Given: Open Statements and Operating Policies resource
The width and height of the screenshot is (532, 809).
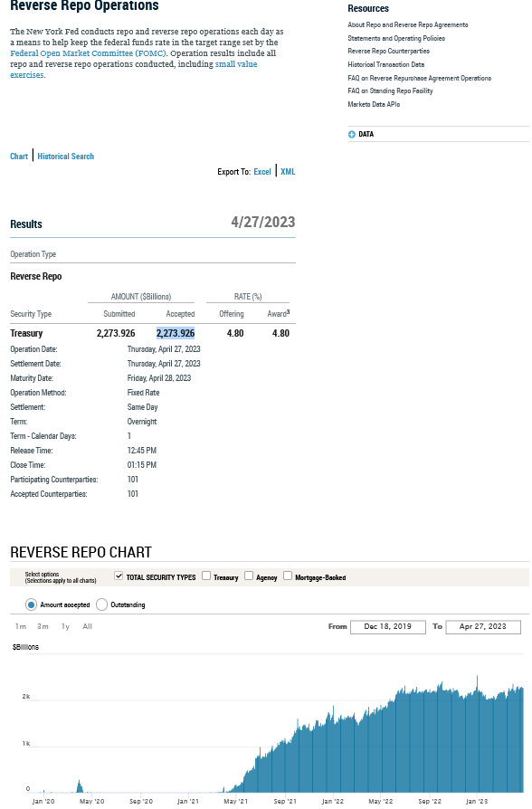Looking at the screenshot, I should click(x=396, y=38).
